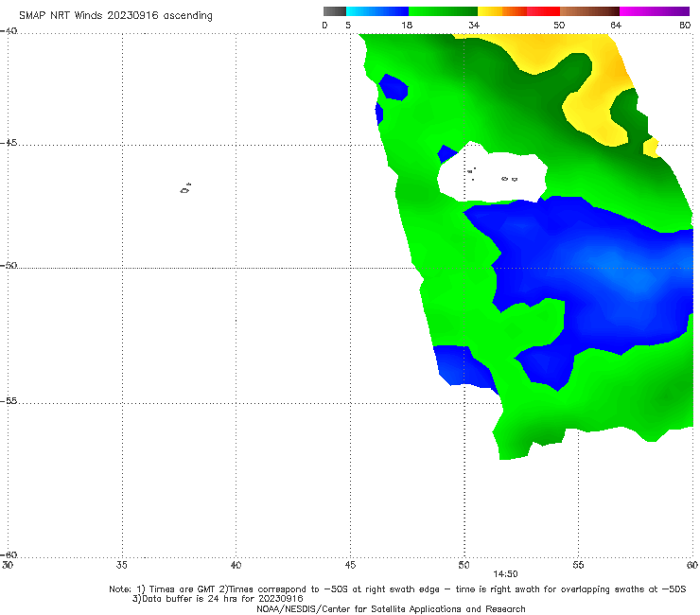This screenshot has height=615, width=700.
Task: Click the longitude axis label '45'
Action: click(x=350, y=565)
